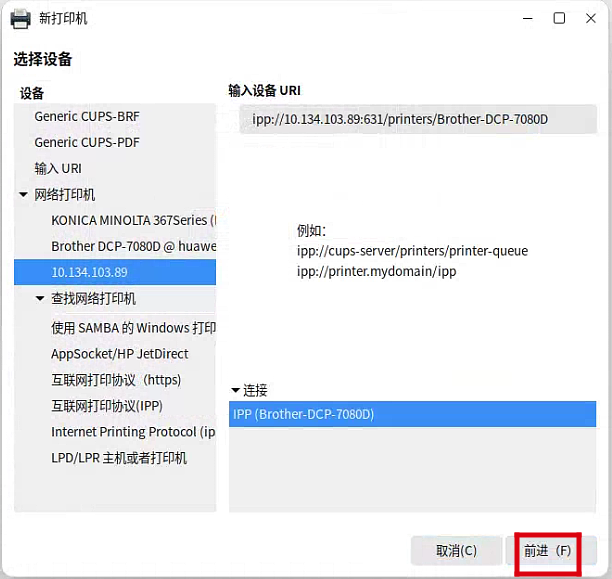This screenshot has height=579, width=612.
Task: Select LPD/LPR 主机或者打印机 option
Action: pyautogui.click(x=119, y=458)
